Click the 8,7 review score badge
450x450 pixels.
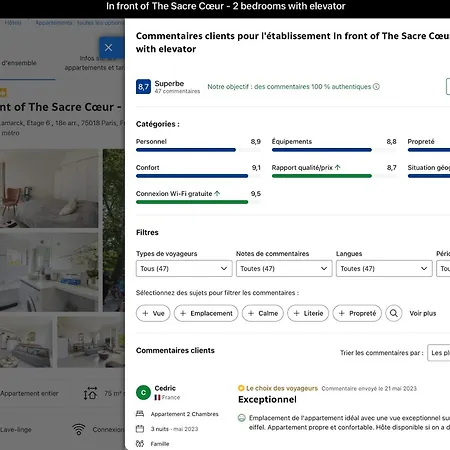pos(143,87)
